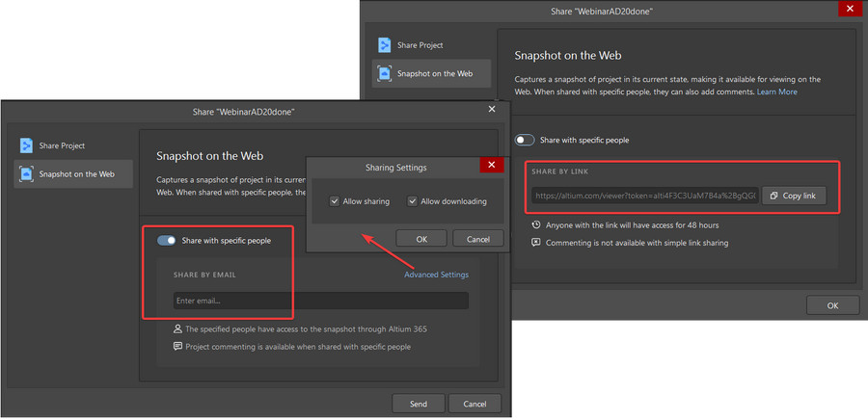The height and width of the screenshot is (420, 868).
Task: Click the Copy link button
Action: 795,196
